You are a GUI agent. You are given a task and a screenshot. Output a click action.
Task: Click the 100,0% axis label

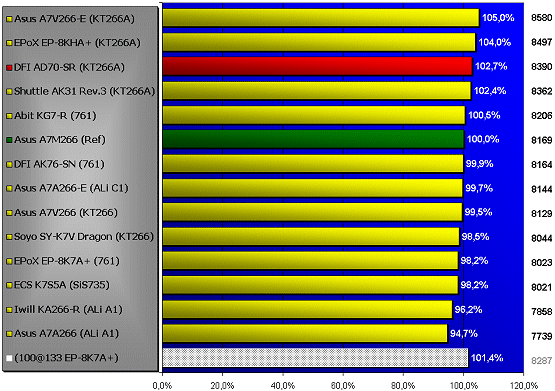click(464, 386)
